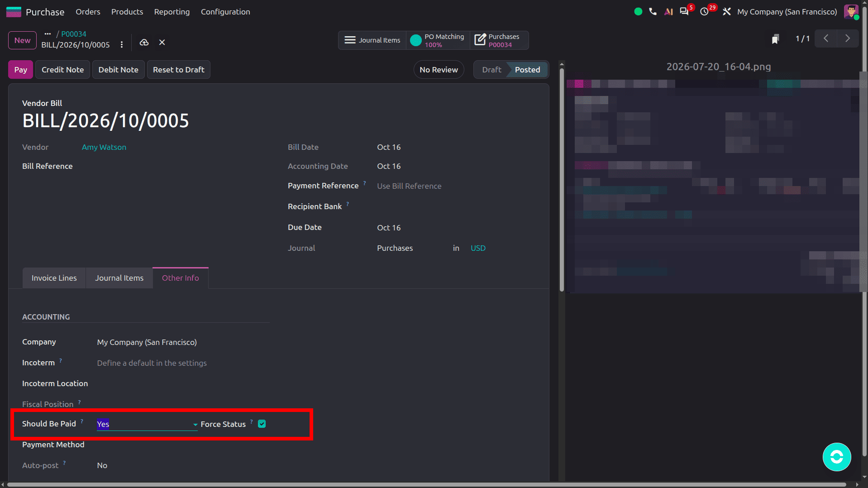Open the Orders menu
The image size is (868, 488).
point(88,12)
